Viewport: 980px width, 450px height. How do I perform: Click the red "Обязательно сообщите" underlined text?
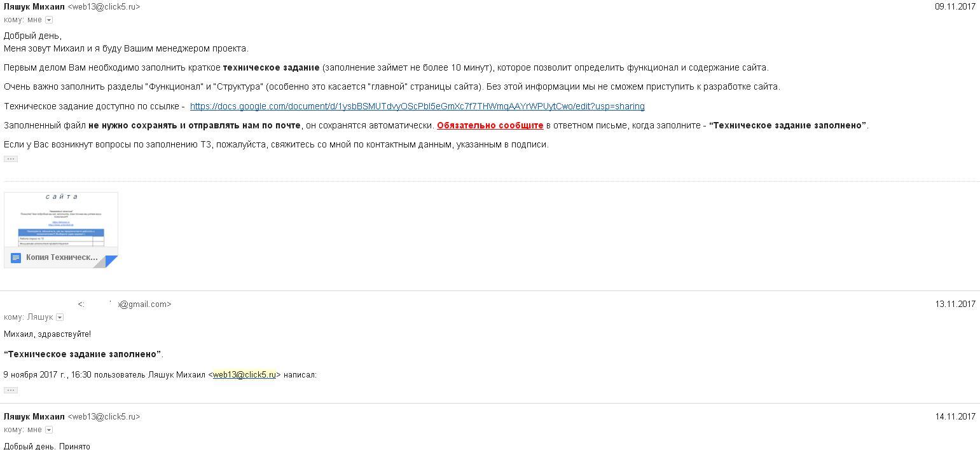click(490, 125)
